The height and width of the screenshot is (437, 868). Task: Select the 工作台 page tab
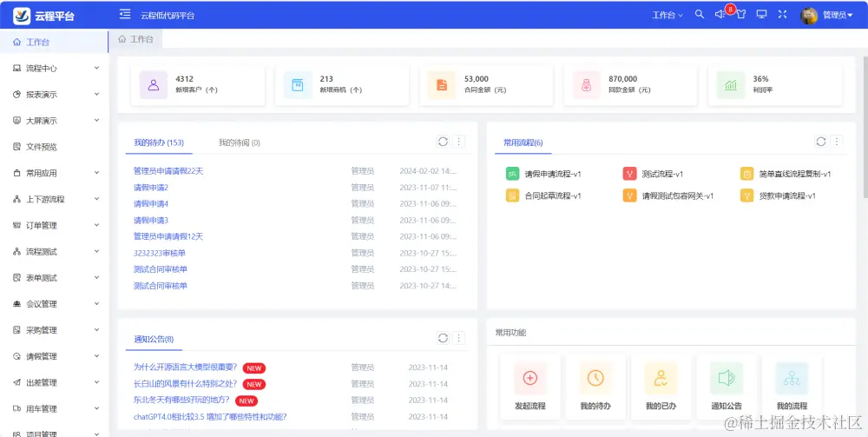tap(136, 39)
